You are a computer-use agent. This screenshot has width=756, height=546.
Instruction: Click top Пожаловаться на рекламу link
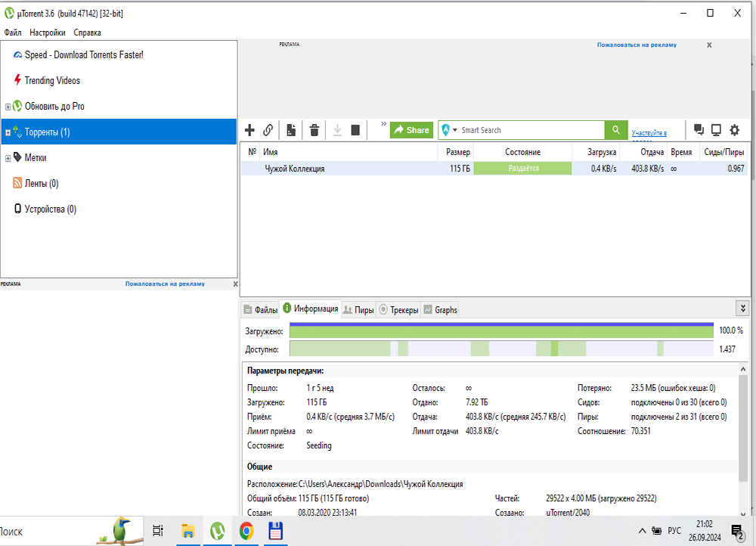[637, 45]
